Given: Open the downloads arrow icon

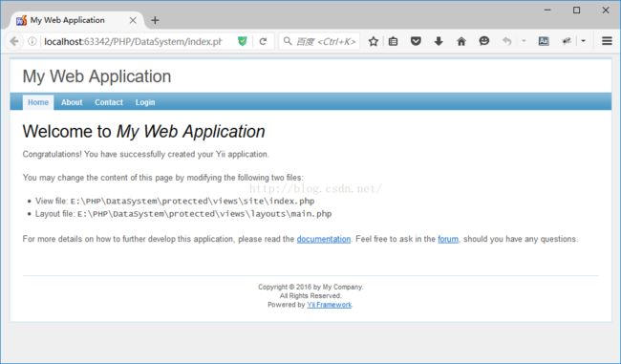Looking at the screenshot, I should pyautogui.click(x=439, y=41).
